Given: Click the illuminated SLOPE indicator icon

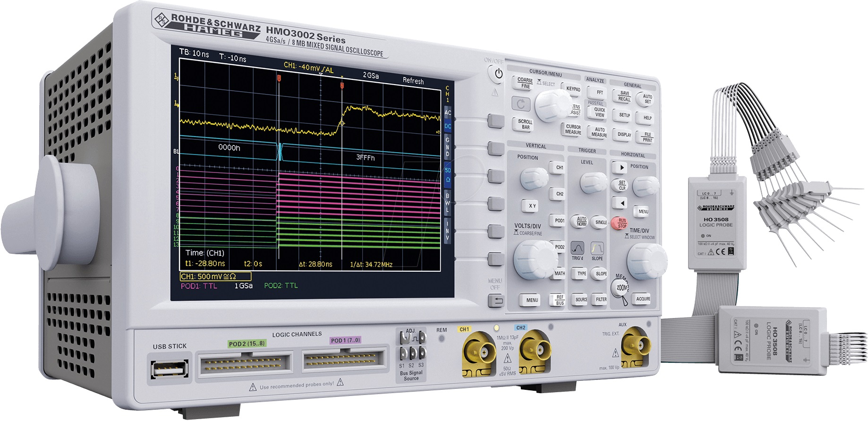Looking at the screenshot, I should [x=597, y=248].
